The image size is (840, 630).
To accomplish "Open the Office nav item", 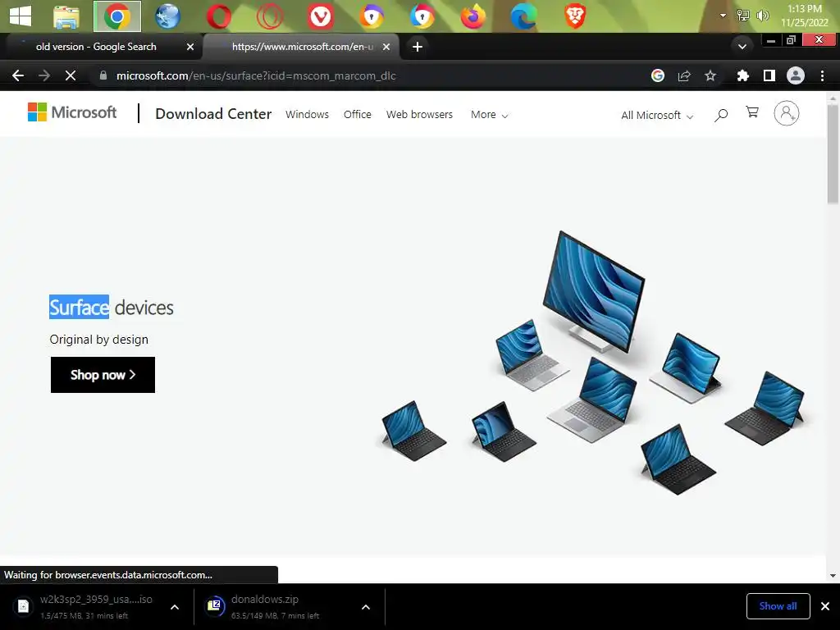I will tap(358, 115).
